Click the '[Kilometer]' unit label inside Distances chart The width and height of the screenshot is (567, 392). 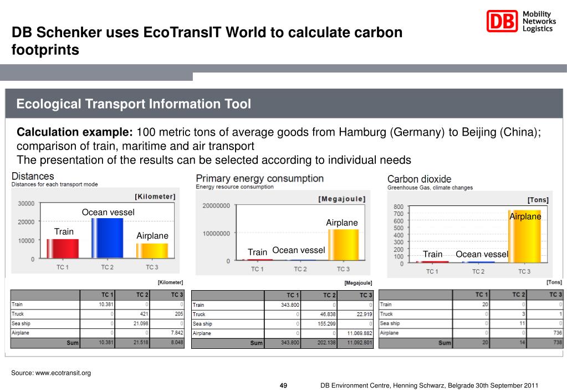pos(155,197)
